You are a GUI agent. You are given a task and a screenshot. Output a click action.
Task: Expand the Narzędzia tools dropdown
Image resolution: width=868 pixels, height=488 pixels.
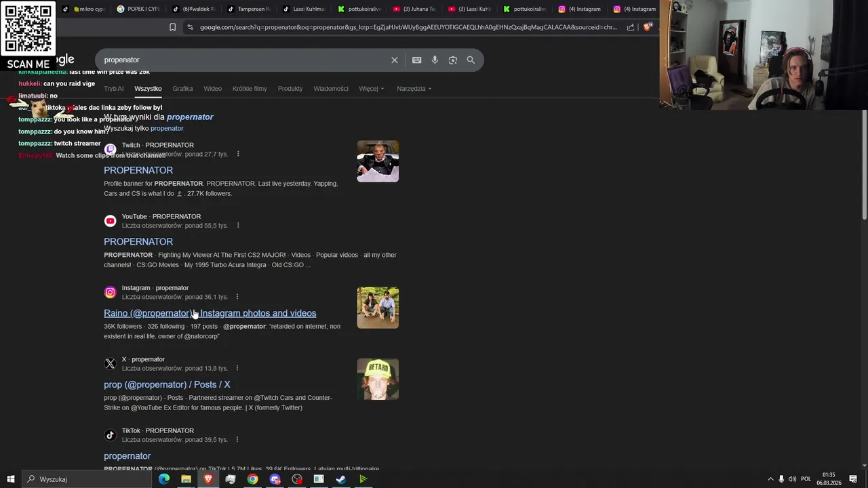coord(414,89)
